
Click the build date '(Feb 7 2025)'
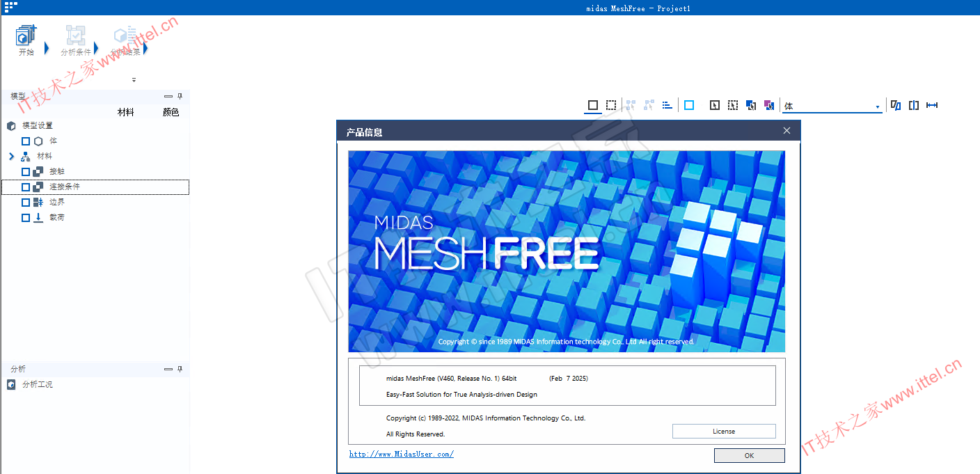tap(569, 379)
